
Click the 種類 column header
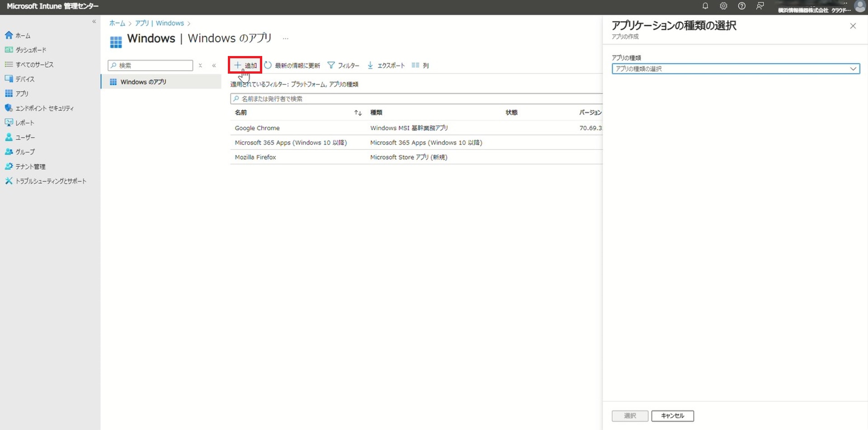(x=376, y=112)
